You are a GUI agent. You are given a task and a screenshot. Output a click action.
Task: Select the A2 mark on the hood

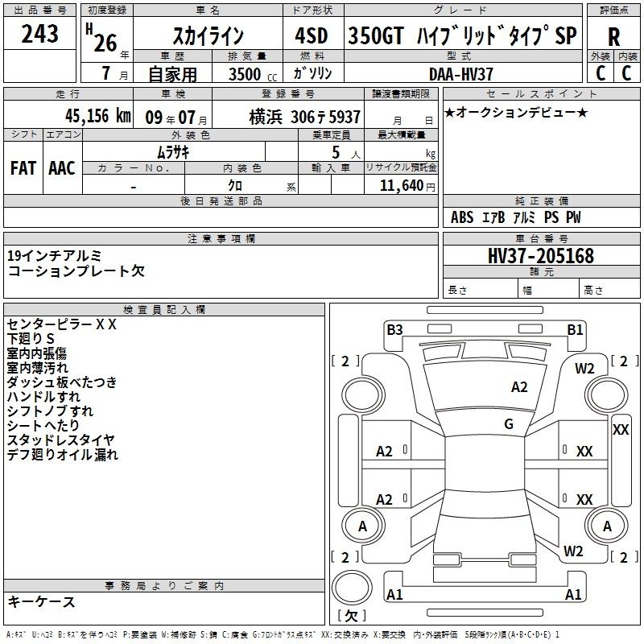tap(519, 387)
